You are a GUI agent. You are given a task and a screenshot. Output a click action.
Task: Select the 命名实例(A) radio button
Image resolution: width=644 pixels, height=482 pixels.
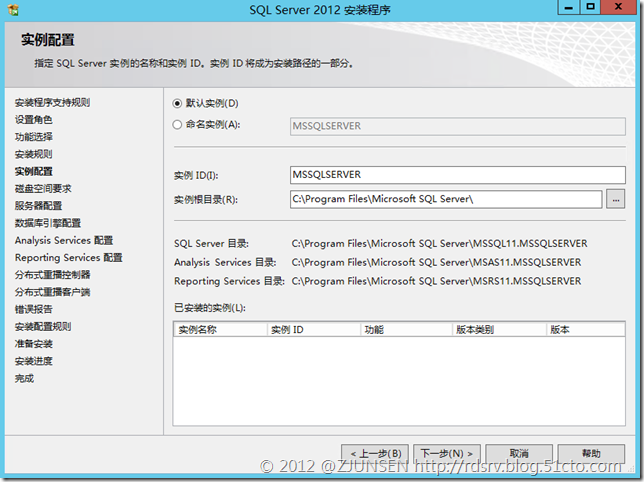point(177,125)
